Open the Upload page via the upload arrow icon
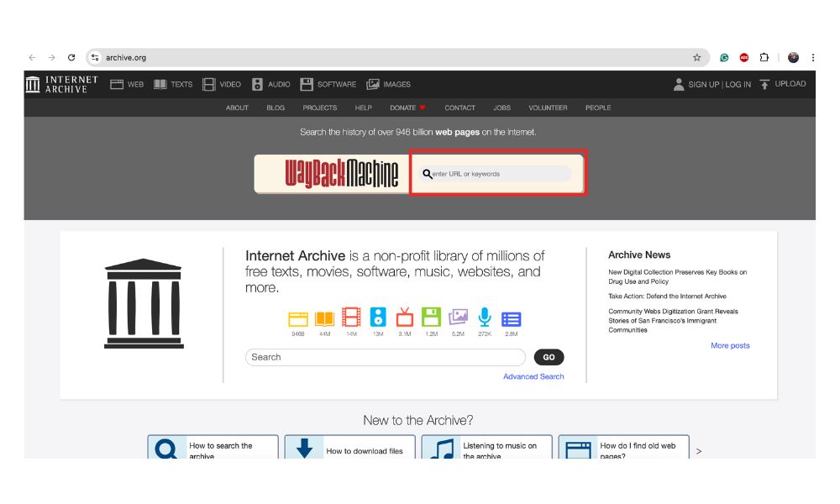840x504 pixels. (786, 84)
